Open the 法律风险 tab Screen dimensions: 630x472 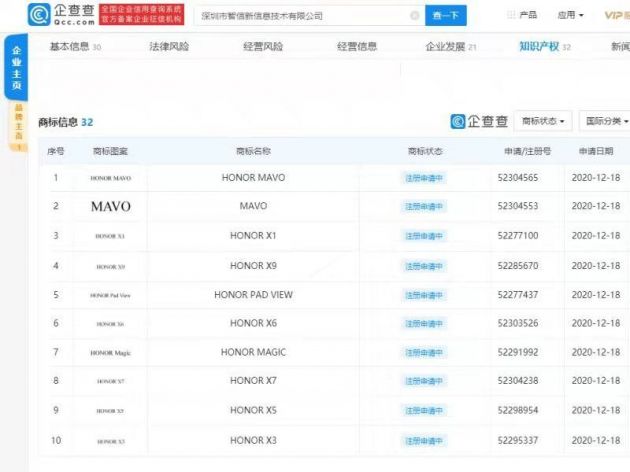click(x=169, y=47)
